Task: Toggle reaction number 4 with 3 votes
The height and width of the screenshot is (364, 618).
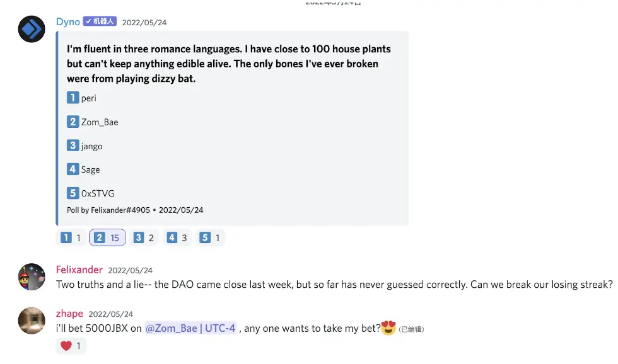Action: [x=177, y=237]
